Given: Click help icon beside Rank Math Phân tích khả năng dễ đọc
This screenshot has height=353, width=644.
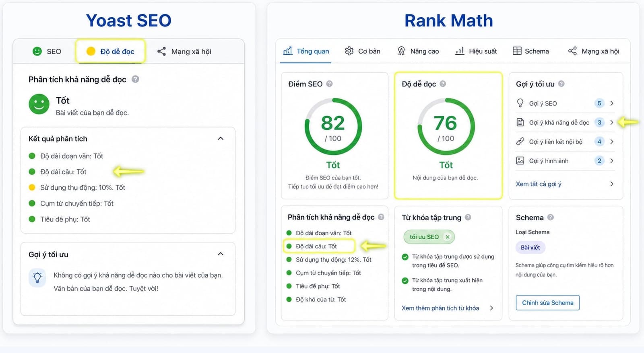Looking at the screenshot, I should pos(381,217).
